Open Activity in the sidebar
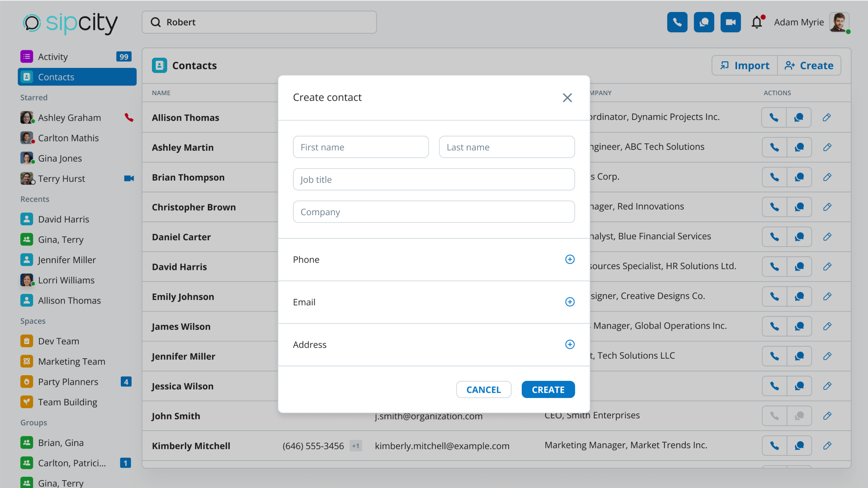Screen dimensions: 868x488 [53, 57]
